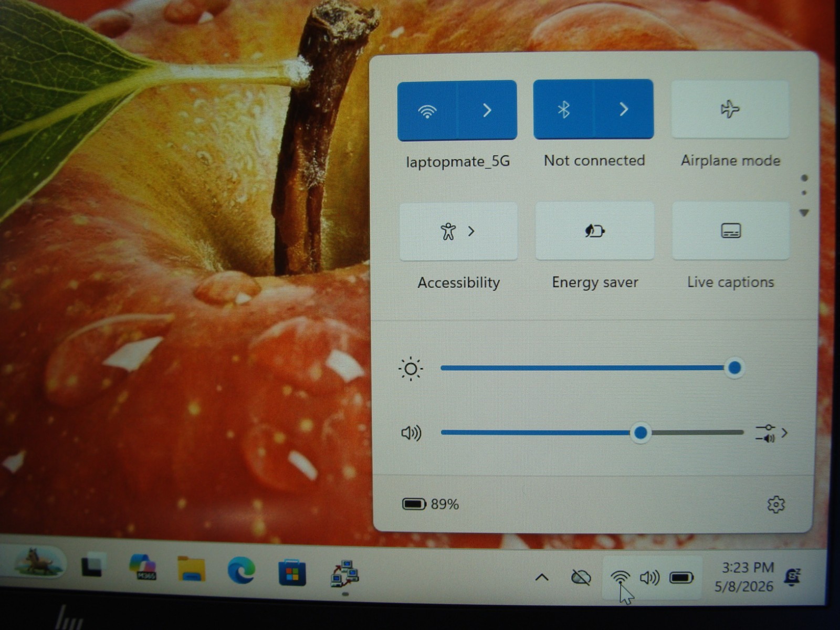Image resolution: width=840 pixels, height=630 pixels.
Task: Toggle Bluetooth quick setting
Action: 563,109
